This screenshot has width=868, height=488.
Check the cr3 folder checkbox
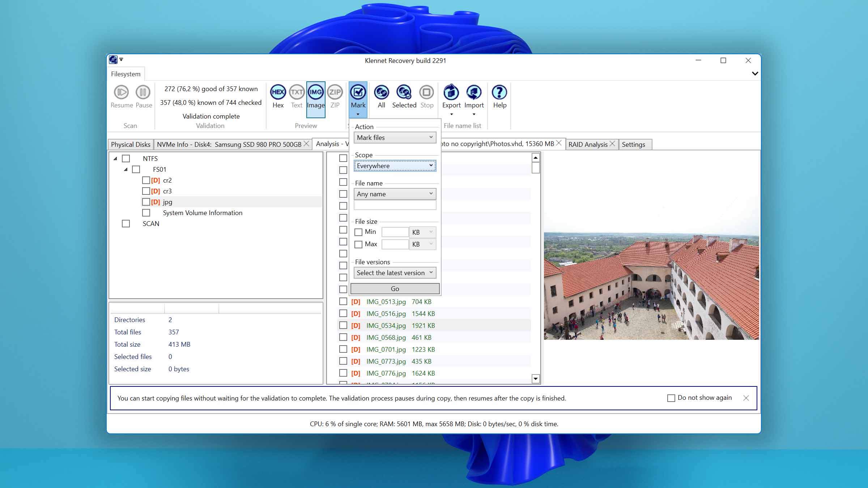coord(146,191)
